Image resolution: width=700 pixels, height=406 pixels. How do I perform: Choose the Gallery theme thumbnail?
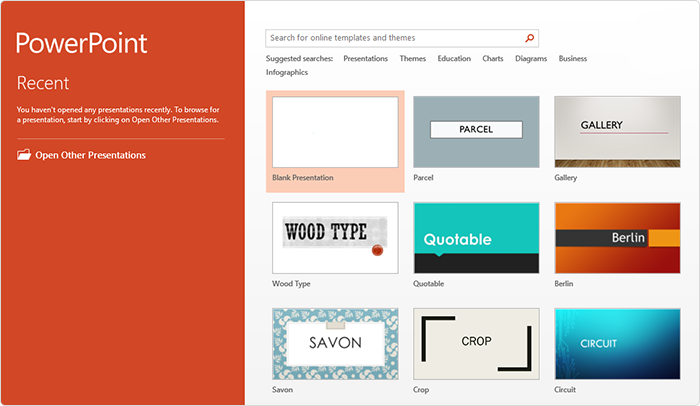[617, 132]
